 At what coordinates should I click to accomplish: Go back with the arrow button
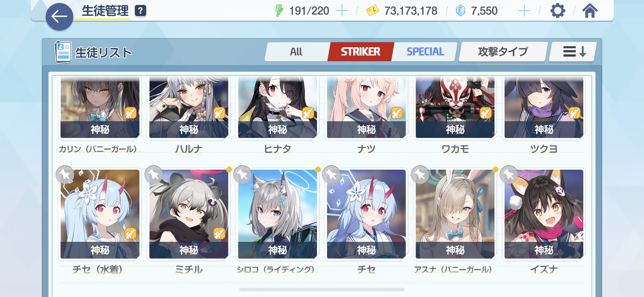click(x=59, y=17)
